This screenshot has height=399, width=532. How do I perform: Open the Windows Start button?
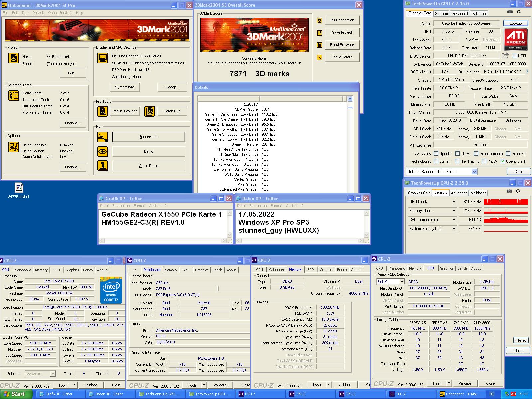[x=16, y=394]
